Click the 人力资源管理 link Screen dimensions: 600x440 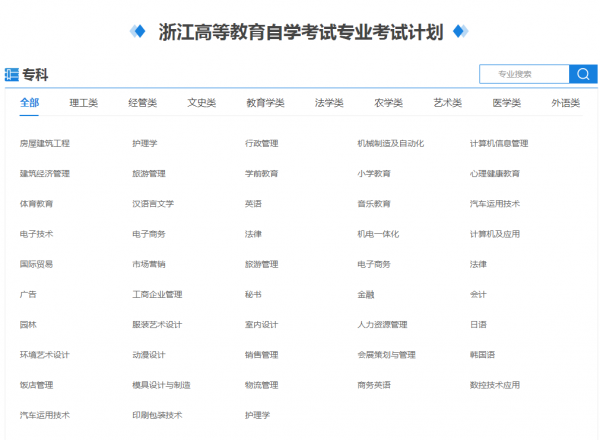[383, 325]
